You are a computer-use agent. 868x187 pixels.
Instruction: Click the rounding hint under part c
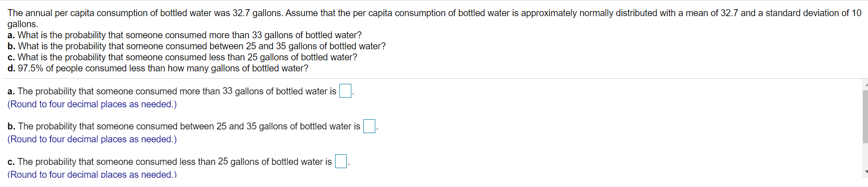tap(92, 175)
